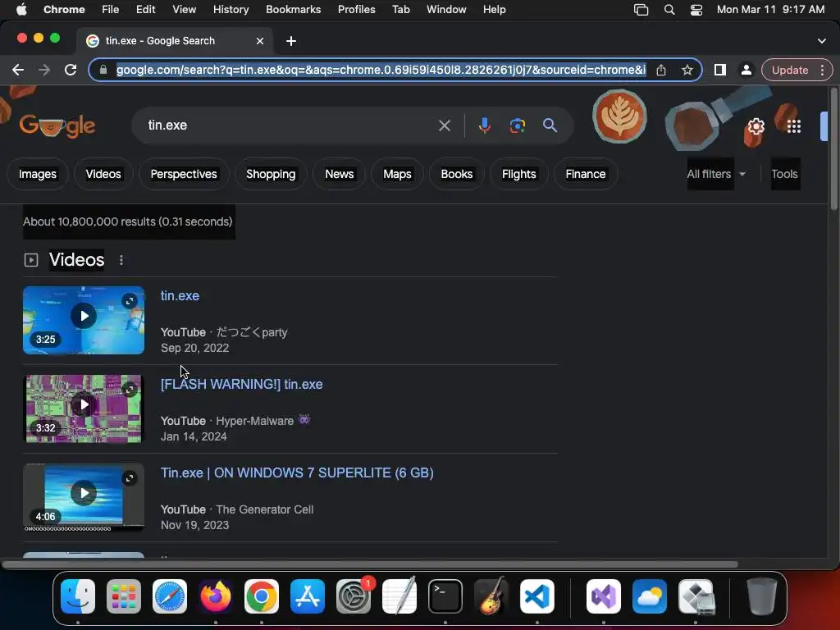Viewport: 840px width, 630px height.
Task: Switch to Perspectives results
Action: coord(184,174)
